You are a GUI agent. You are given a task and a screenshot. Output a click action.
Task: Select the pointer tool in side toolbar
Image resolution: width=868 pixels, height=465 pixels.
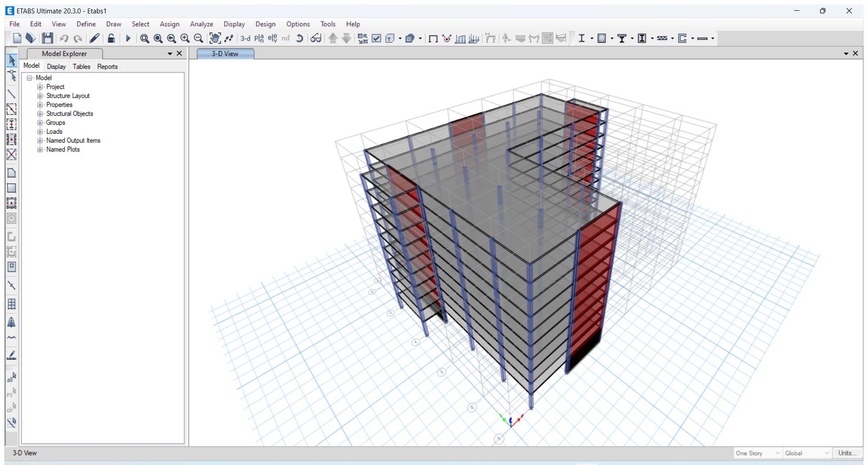click(12, 60)
